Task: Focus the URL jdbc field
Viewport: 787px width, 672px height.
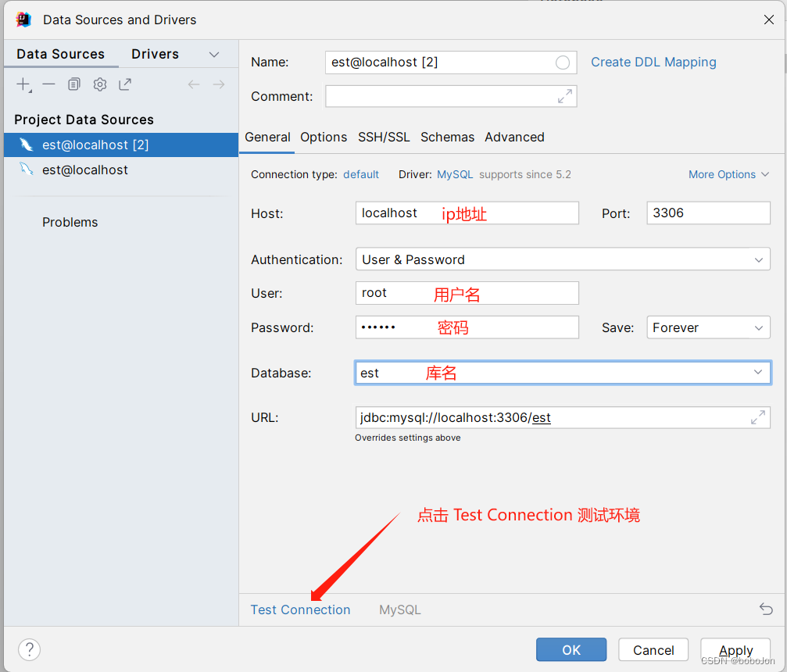Action: tap(563, 417)
